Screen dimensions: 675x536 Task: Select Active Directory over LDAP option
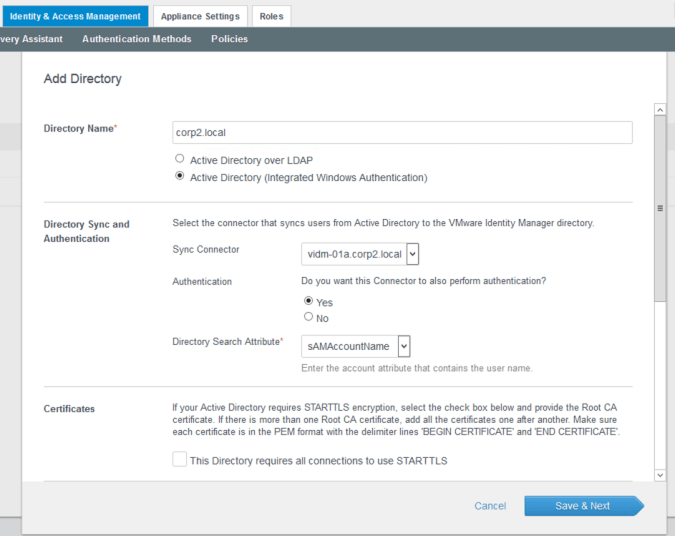click(180, 159)
